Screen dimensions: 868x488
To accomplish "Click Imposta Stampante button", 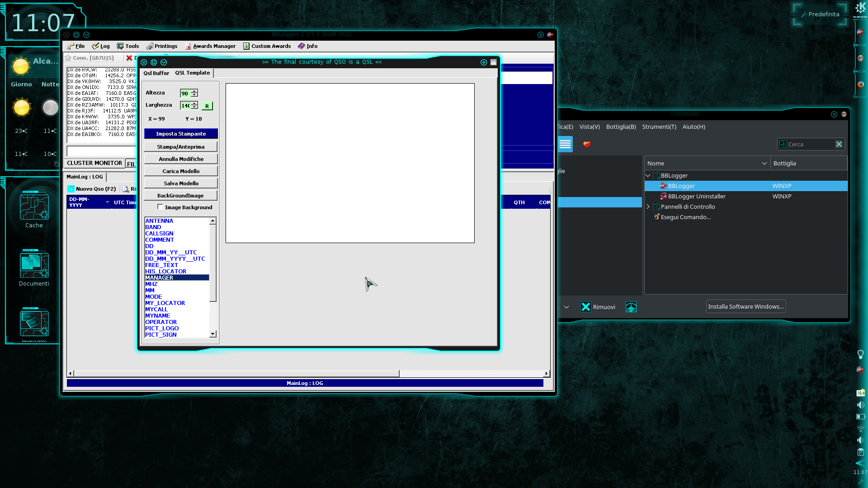I will coord(181,133).
